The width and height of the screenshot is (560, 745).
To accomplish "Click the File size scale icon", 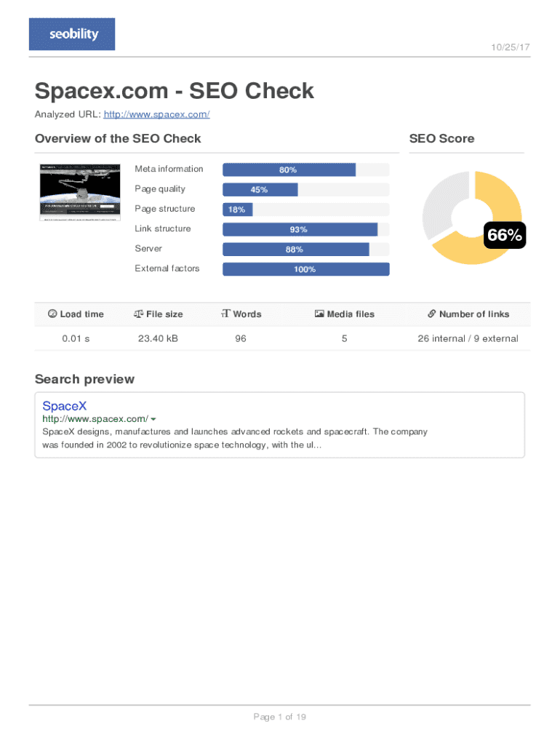I will 138,314.
